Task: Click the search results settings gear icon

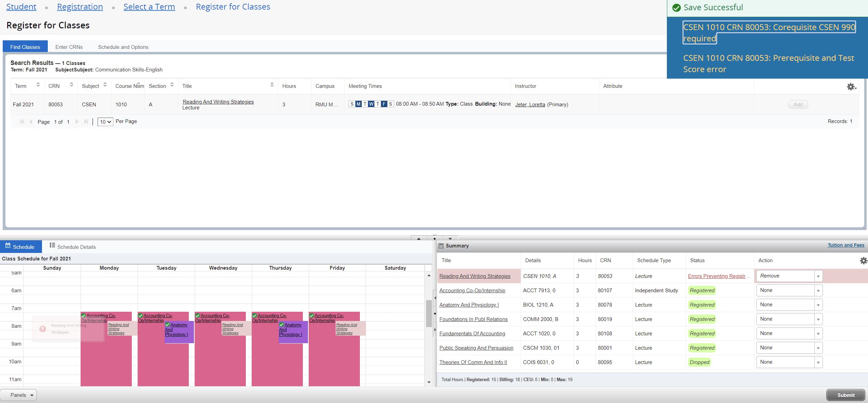Action: [851, 87]
